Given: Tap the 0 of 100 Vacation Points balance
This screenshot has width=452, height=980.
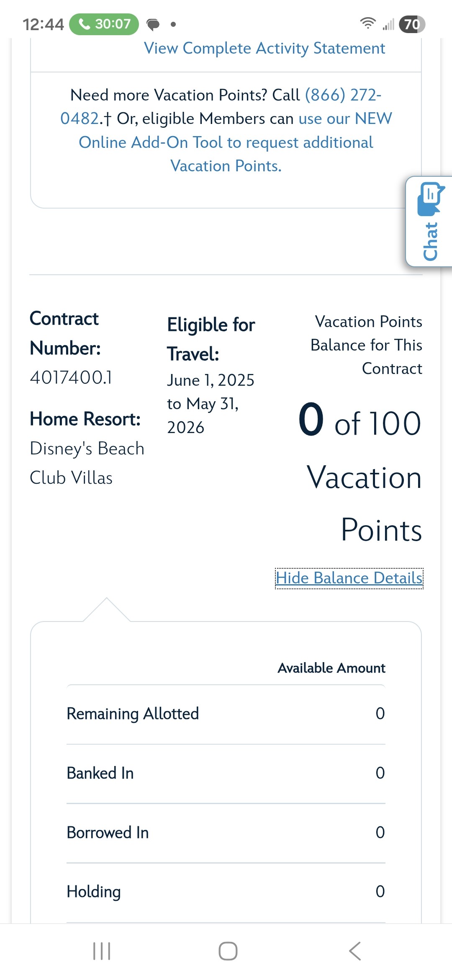Looking at the screenshot, I should [x=359, y=422].
